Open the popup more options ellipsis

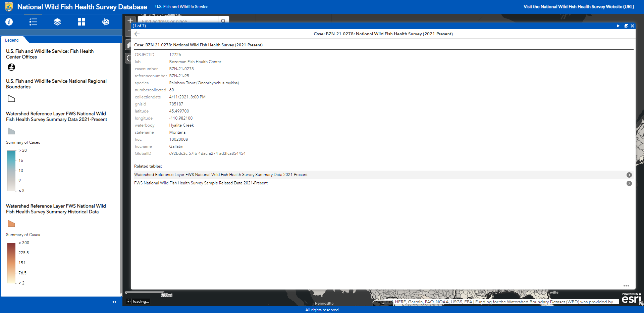[626, 286]
